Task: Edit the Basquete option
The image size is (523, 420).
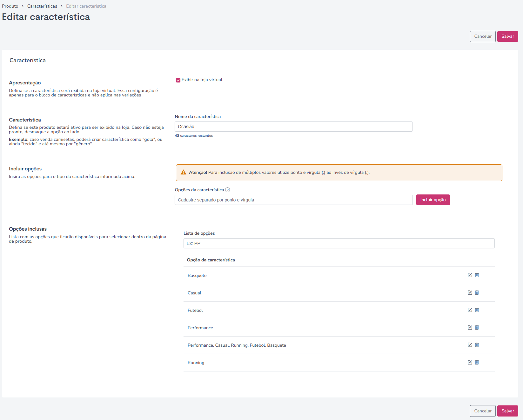Action: pos(470,275)
